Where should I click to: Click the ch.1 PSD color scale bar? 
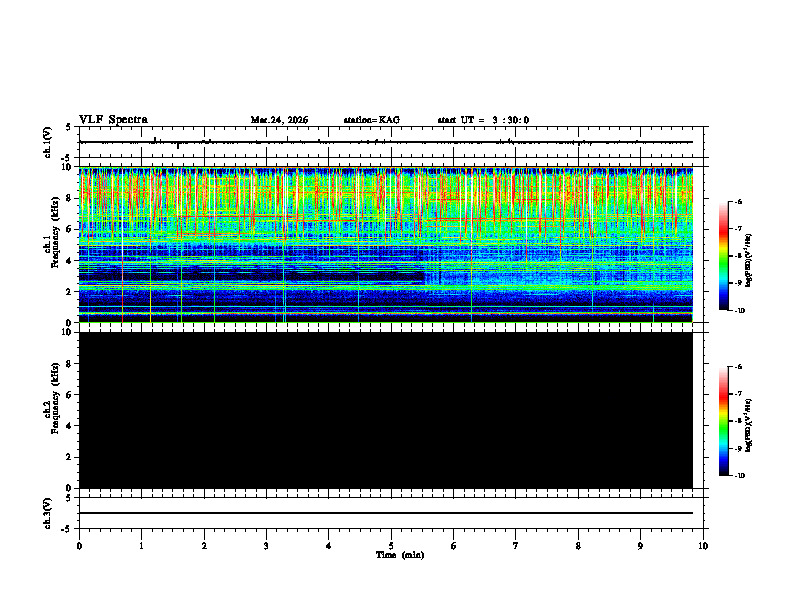(724, 256)
